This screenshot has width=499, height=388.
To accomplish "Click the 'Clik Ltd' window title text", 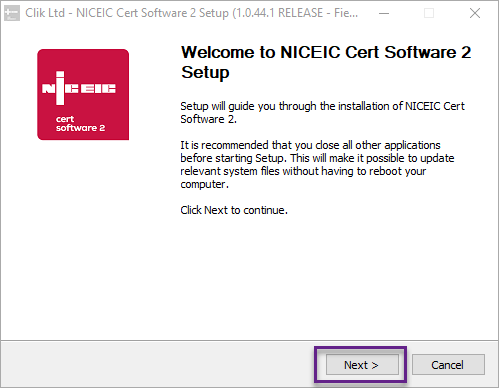I will (45, 13).
